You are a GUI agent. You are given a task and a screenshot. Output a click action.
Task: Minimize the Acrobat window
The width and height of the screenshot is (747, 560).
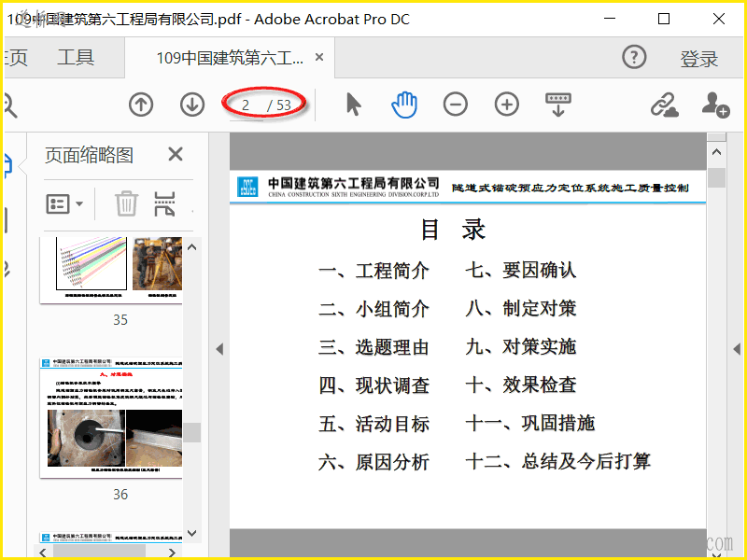(610, 19)
